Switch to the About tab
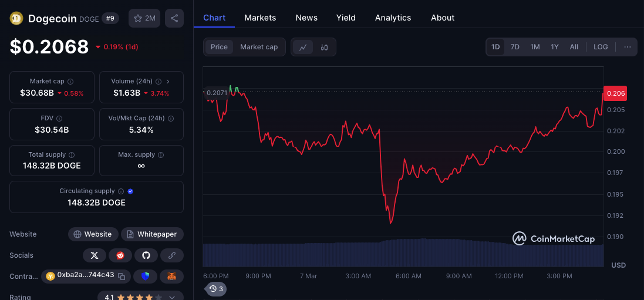This screenshot has height=300, width=644. coord(443,18)
